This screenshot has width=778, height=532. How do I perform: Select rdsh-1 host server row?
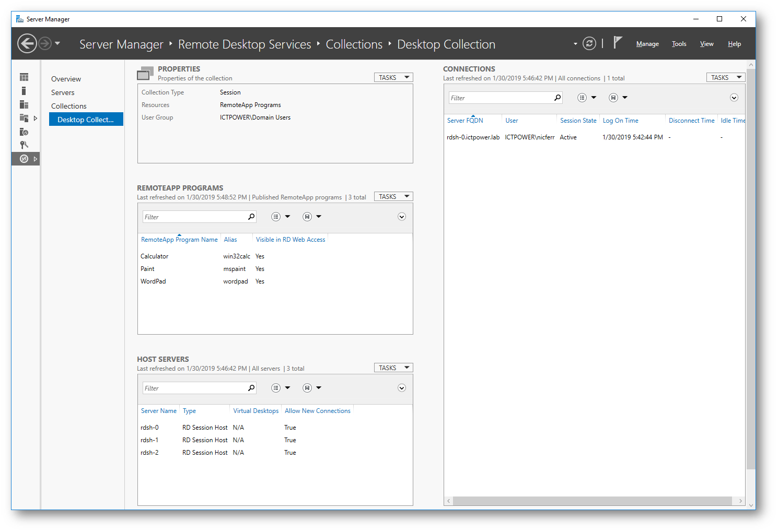[275, 440]
